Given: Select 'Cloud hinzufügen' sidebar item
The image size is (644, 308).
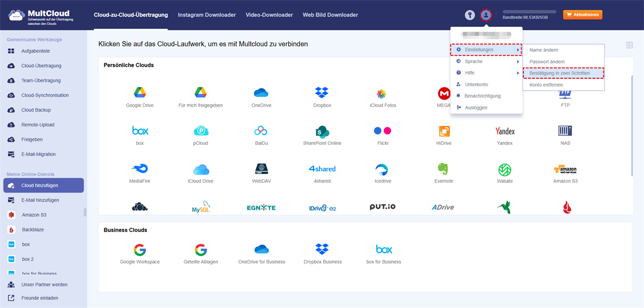Looking at the screenshot, I should click(43, 185).
